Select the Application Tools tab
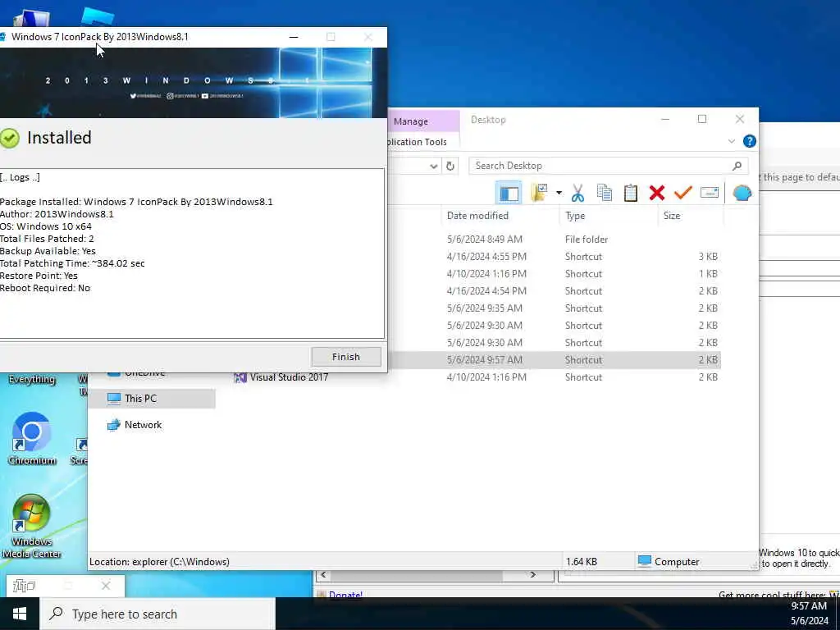 [418, 142]
